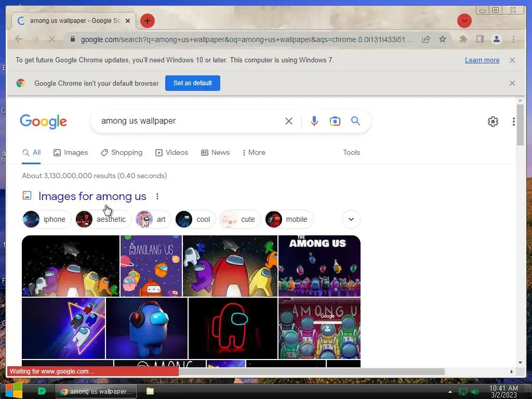532x399 pixels.
Task: View site information via the padlock icon
Action: (73, 39)
